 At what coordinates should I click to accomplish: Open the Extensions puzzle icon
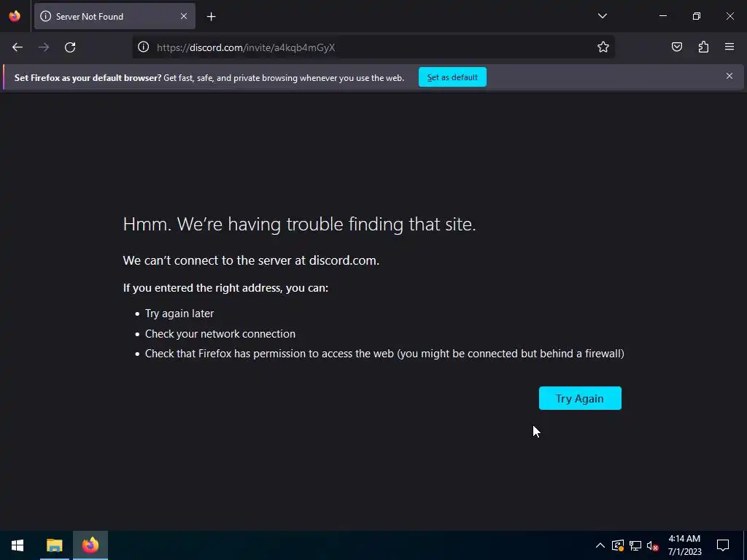(703, 47)
